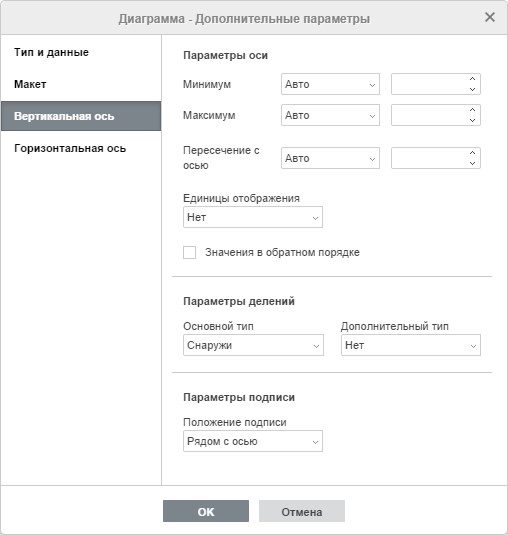508x535 pixels.
Task: Decrease the Максимум value with down arrow
Action: [472, 120]
